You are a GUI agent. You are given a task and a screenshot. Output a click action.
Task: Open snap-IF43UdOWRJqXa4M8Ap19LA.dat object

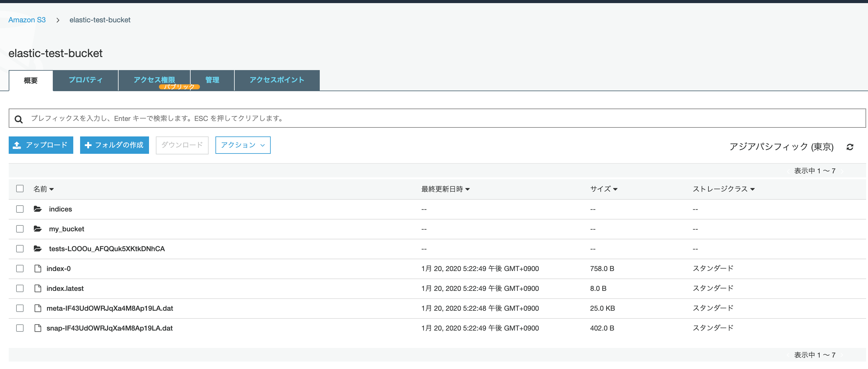[x=110, y=328]
